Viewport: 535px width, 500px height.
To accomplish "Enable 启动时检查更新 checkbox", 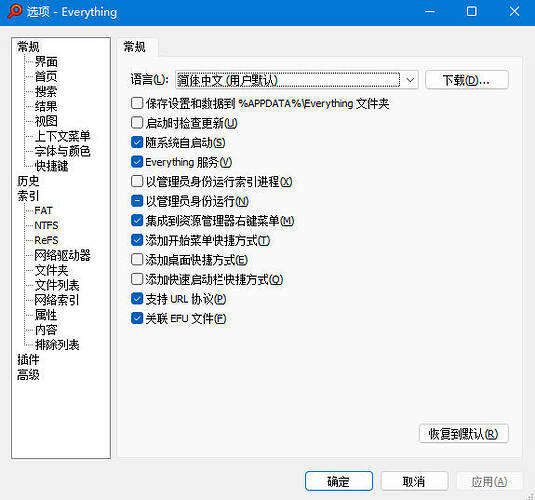I will point(137,123).
